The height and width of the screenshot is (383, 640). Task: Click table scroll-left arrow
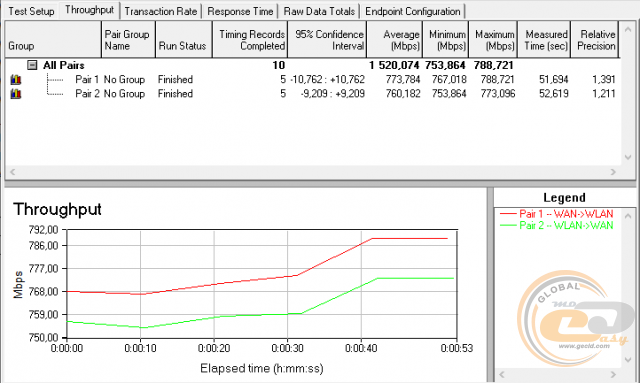(12, 172)
